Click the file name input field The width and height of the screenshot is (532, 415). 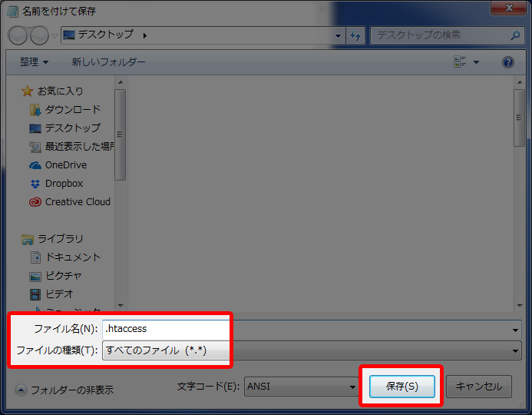165,329
